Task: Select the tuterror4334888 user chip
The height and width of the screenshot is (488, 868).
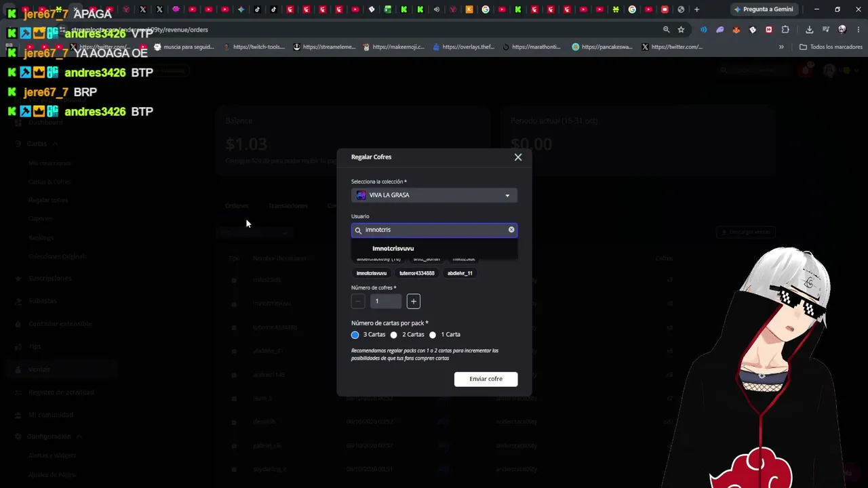Action: pyautogui.click(x=417, y=273)
